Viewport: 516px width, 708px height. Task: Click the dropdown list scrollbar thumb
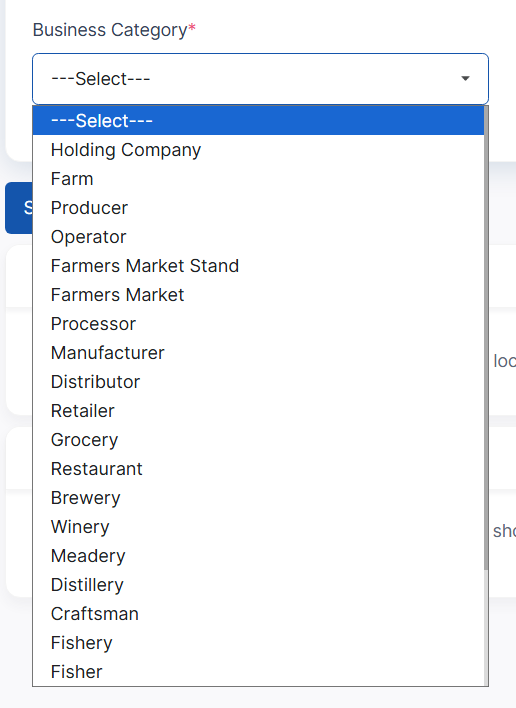pos(486,338)
